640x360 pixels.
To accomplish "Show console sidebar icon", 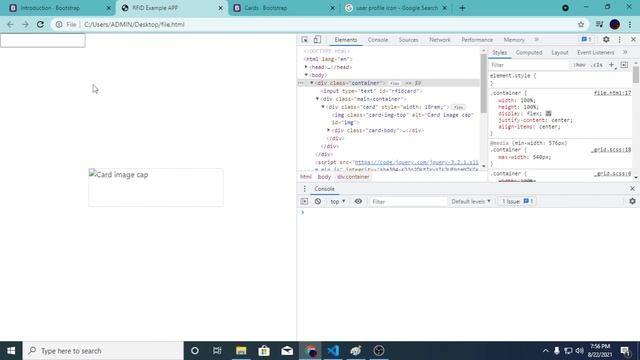I will pos(304,201).
